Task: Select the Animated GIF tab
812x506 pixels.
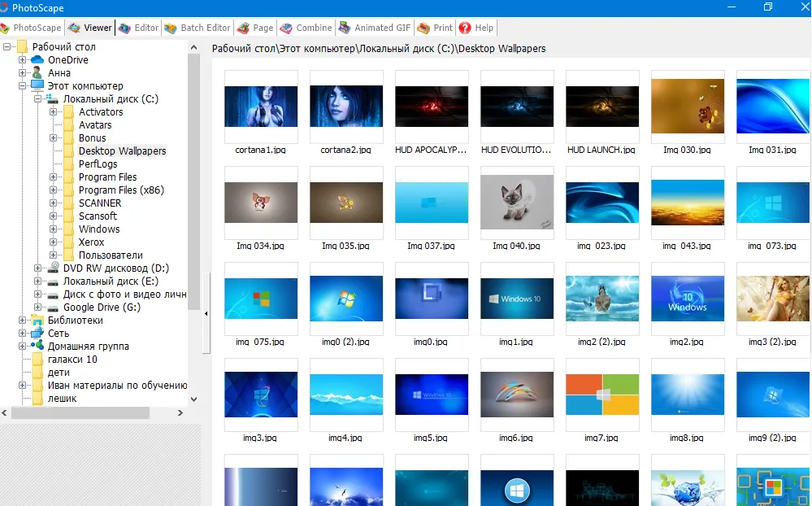Action: (x=375, y=28)
